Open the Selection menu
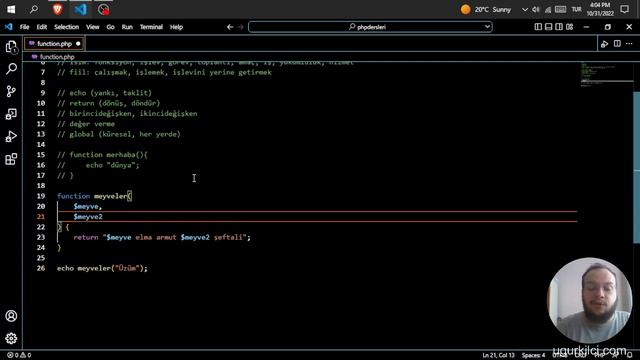This screenshot has width=640, height=360. pos(67,27)
